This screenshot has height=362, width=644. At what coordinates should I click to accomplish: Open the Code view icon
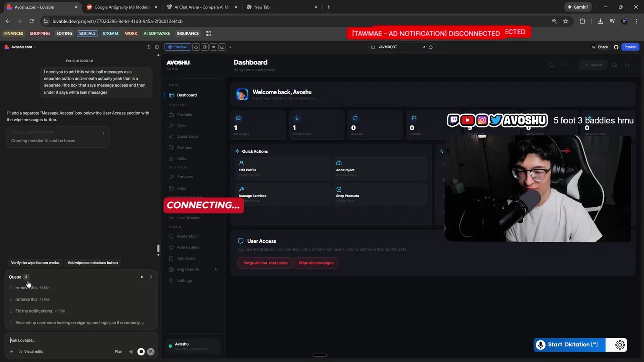point(213,47)
